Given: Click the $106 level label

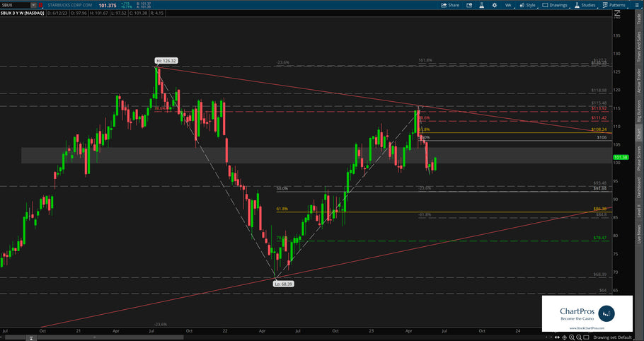Looking at the screenshot, I should point(602,137).
